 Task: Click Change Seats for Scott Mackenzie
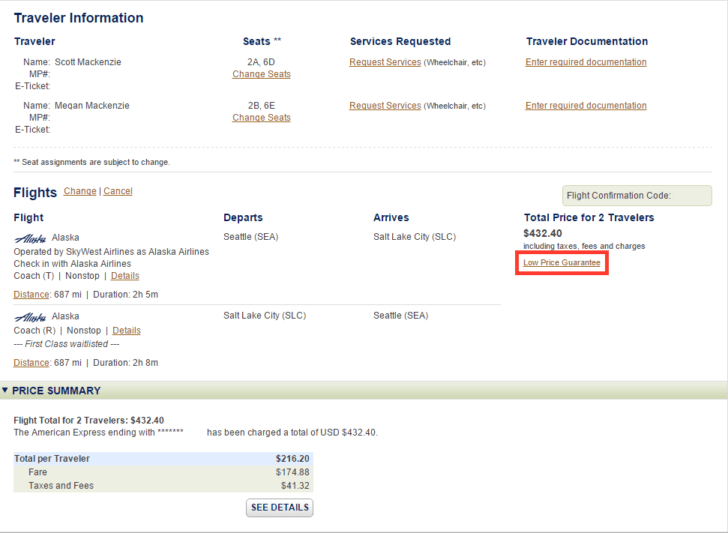point(261,74)
